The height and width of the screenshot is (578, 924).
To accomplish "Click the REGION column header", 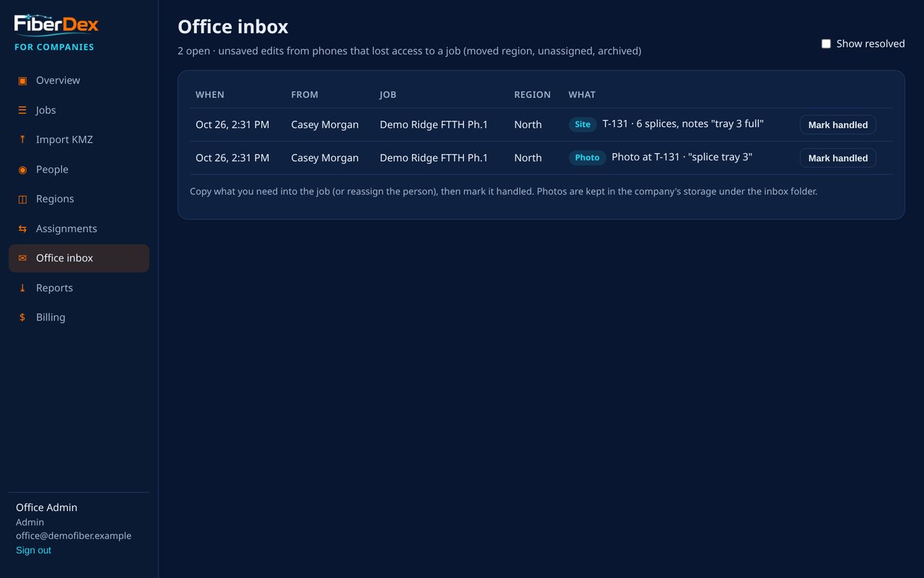I will 532,95.
